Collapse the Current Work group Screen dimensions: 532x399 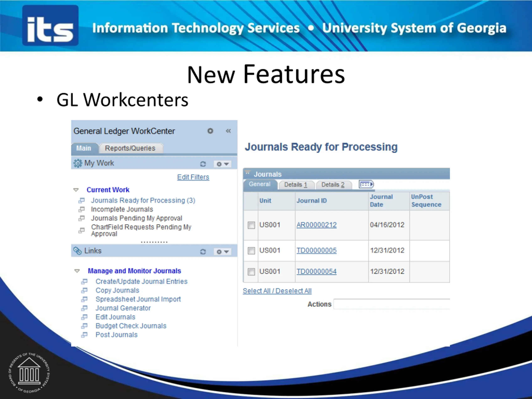[x=76, y=190]
